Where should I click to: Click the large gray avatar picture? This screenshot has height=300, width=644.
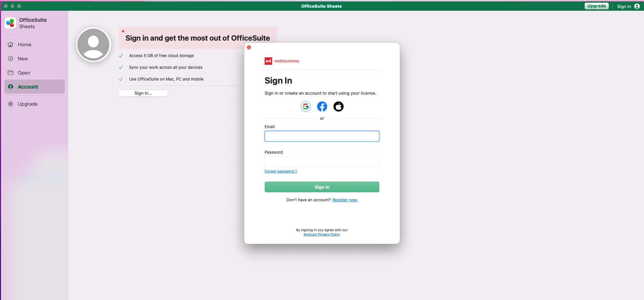point(94,45)
